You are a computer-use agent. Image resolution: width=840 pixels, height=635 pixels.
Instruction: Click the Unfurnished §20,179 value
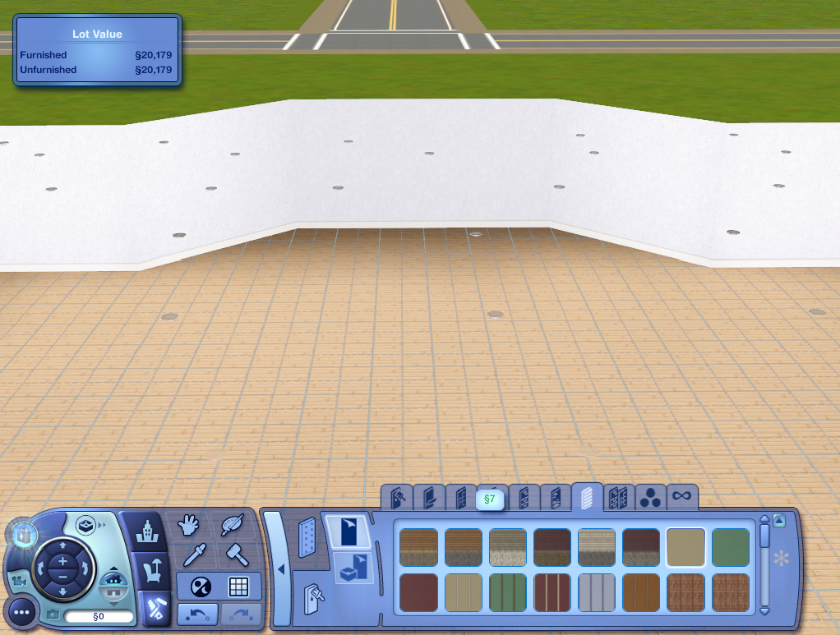click(x=153, y=70)
